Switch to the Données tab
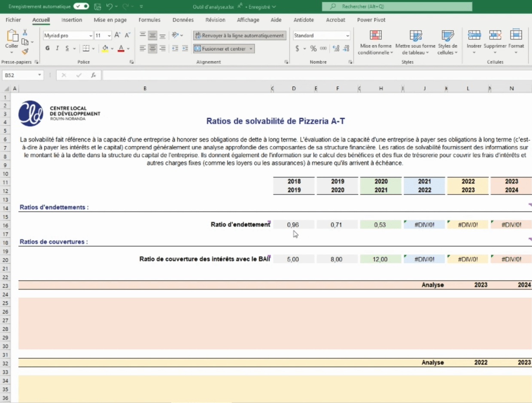532x403 pixels. point(183,20)
